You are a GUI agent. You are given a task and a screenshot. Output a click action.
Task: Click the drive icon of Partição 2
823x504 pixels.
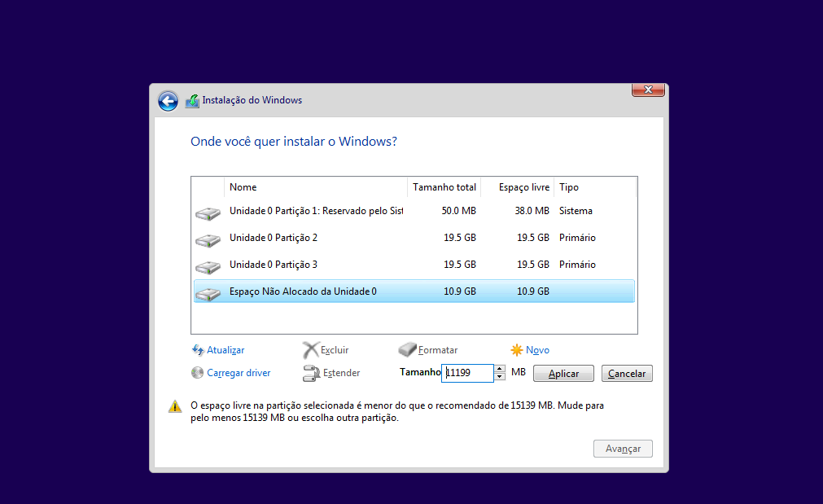coord(208,240)
